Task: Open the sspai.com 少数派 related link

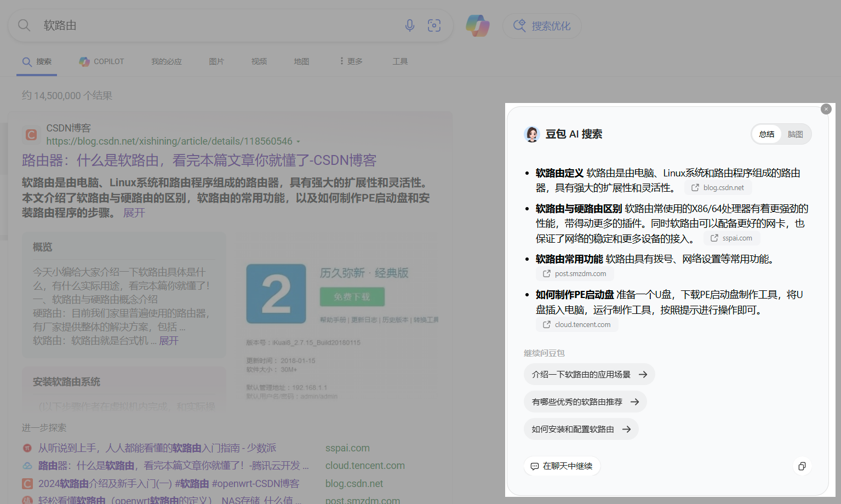Action: pos(157,448)
